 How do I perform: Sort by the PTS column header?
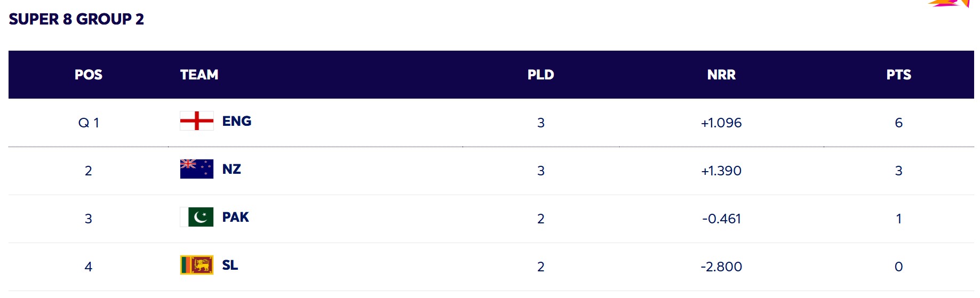coord(898,75)
